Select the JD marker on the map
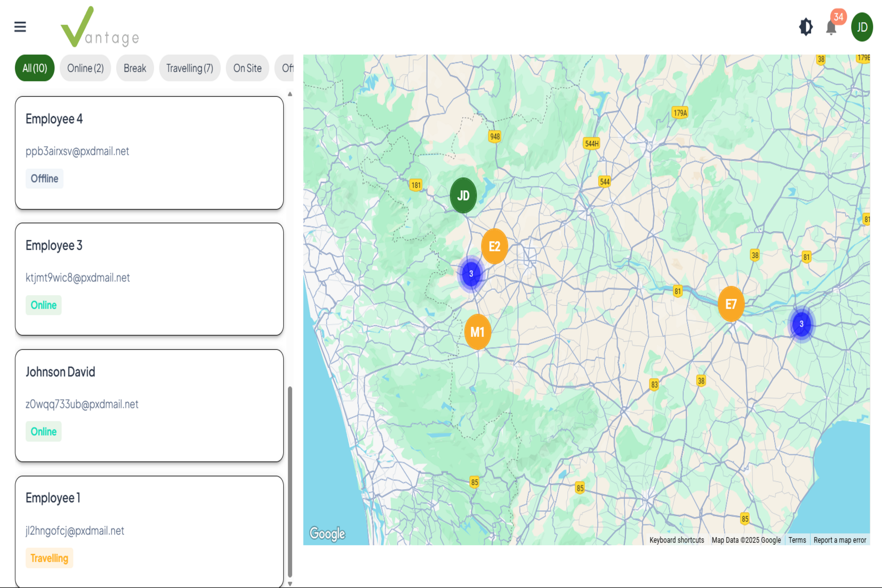This screenshot has width=882, height=588. (x=464, y=196)
